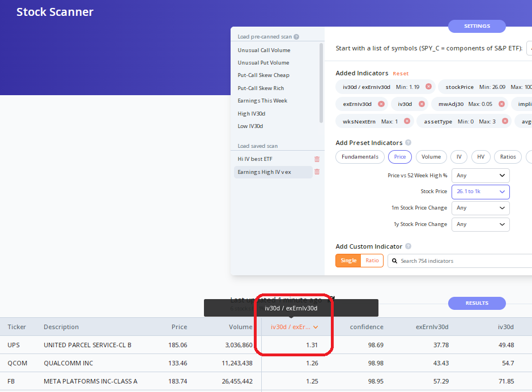Viewport: 532px width, 392px height.
Task: Remove the mwAdj30 indicator chip
Action: (x=501, y=104)
